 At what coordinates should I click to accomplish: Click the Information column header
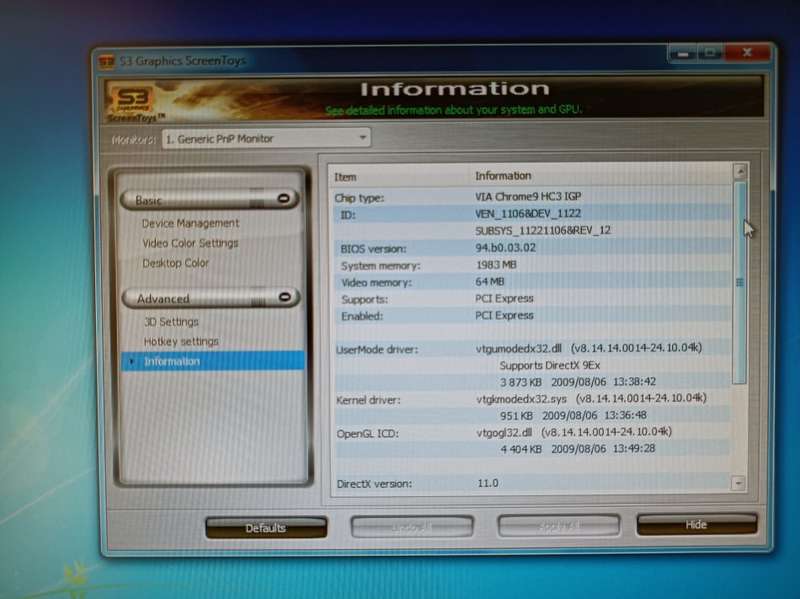click(x=503, y=176)
